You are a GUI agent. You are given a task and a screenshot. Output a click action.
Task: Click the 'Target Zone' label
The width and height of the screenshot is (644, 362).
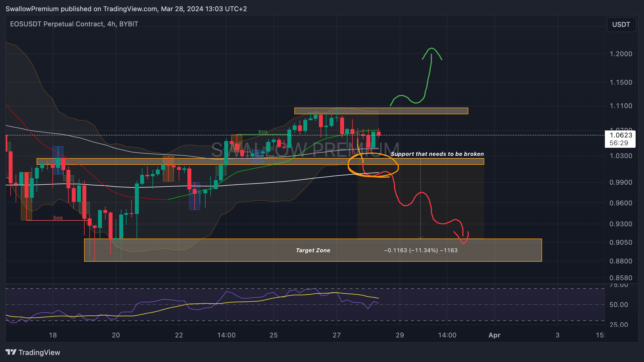coord(313,250)
